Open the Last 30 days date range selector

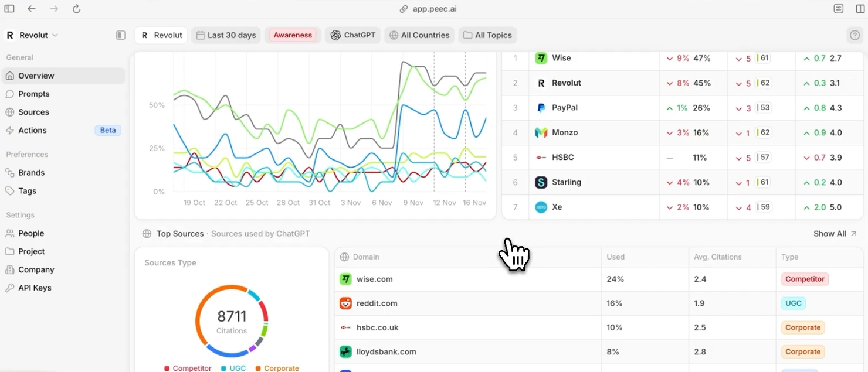226,35
